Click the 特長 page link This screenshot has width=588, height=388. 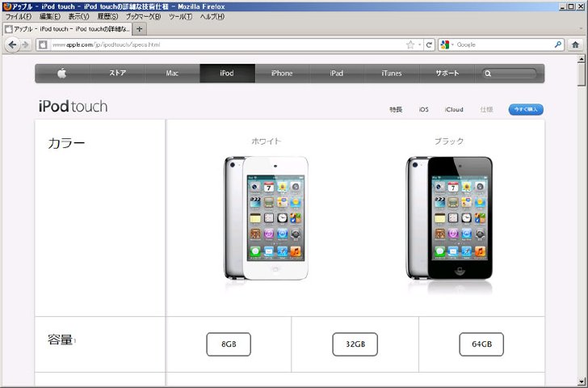coord(396,110)
